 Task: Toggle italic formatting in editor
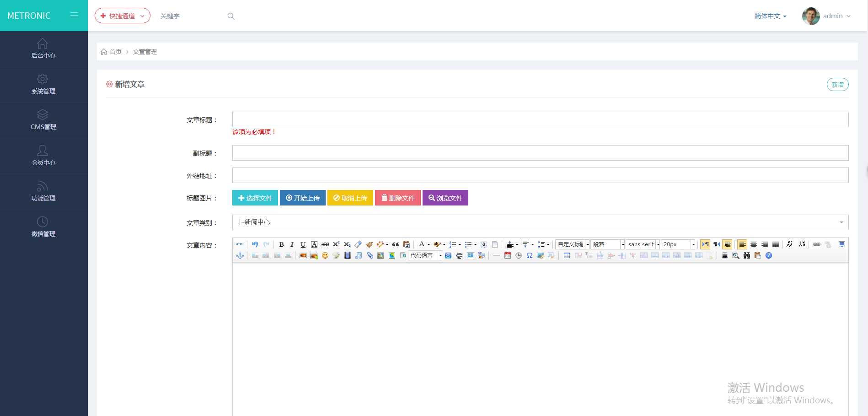coord(292,244)
